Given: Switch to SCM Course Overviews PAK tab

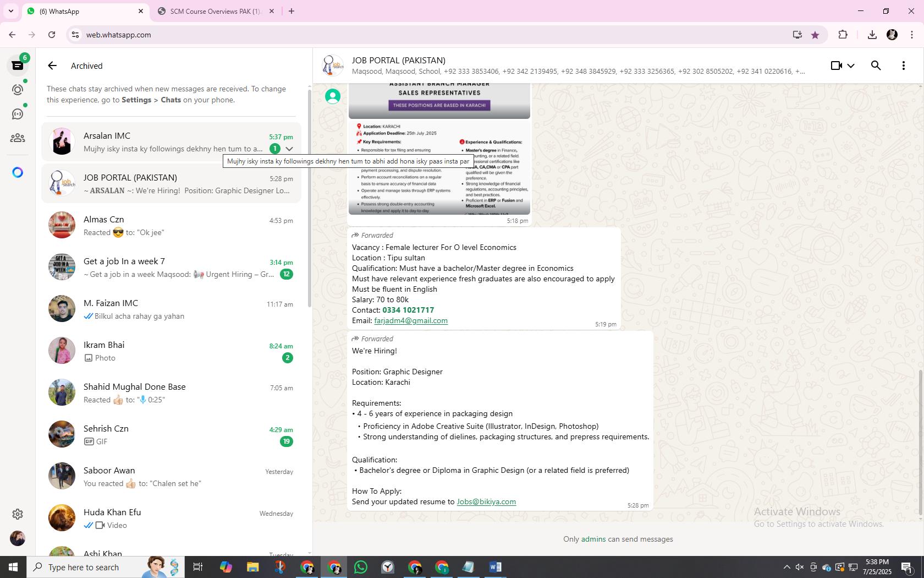Looking at the screenshot, I should (216, 11).
